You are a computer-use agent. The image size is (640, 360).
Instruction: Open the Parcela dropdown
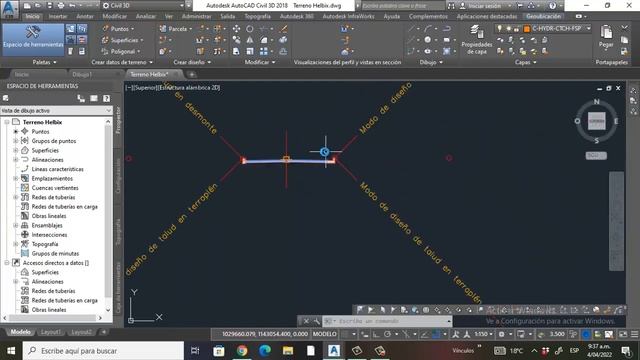click(x=176, y=29)
